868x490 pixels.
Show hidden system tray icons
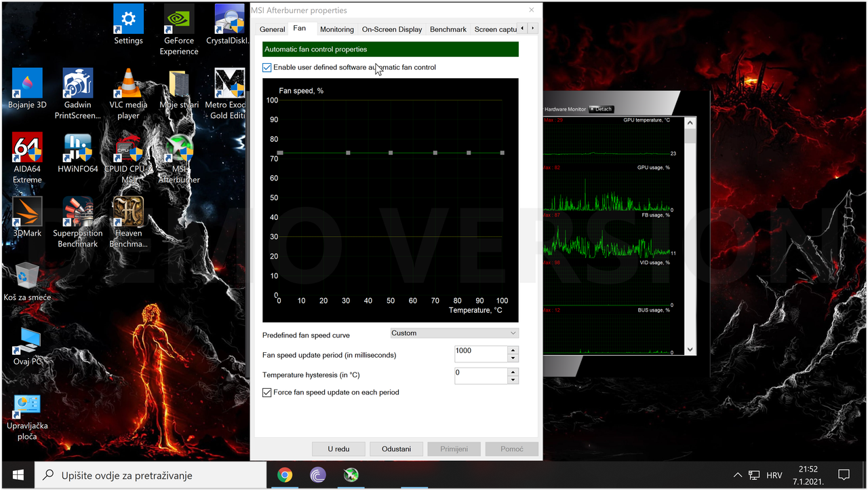click(x=738, y=475)
